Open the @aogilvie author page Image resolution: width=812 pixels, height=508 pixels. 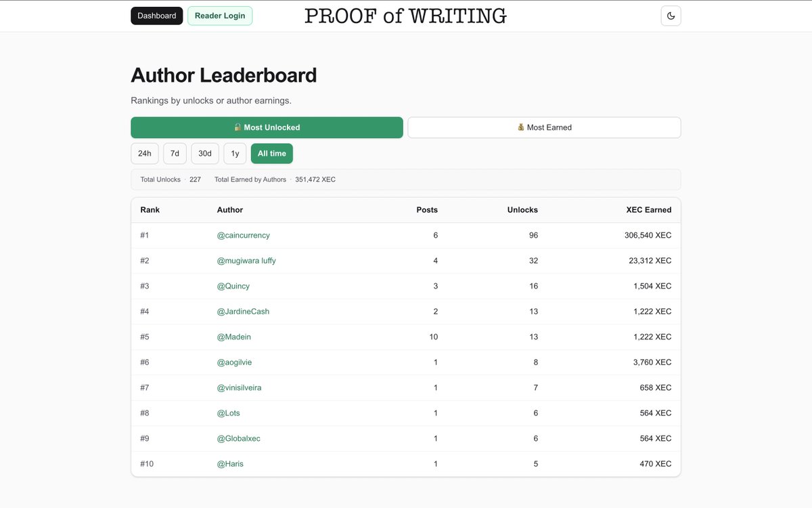point(234,362)
